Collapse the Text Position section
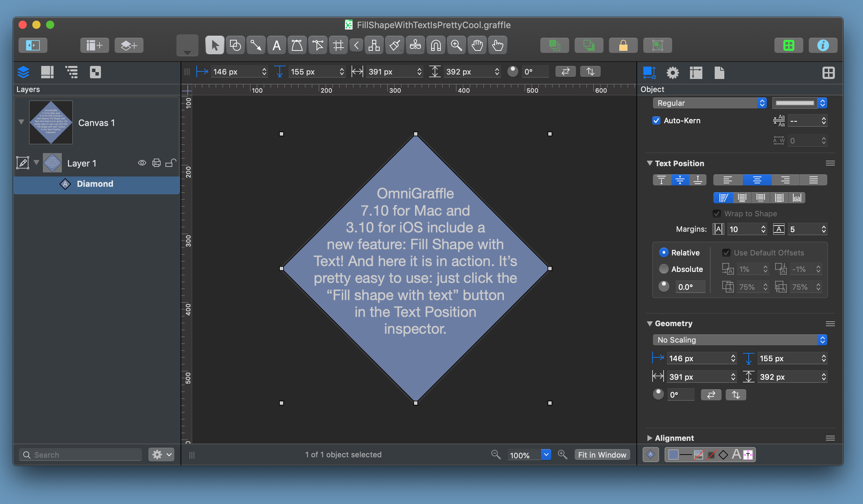This screenshot has height=504, width=863. (650, 163)
